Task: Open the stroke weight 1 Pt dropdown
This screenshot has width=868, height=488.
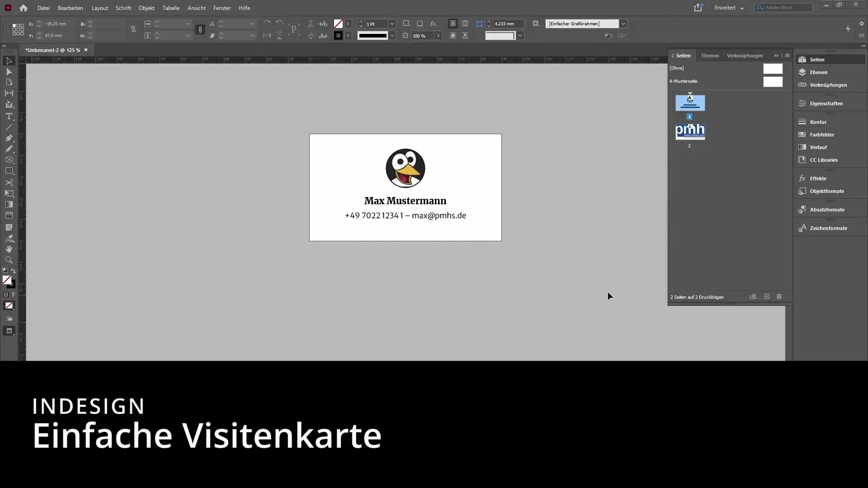Action: (392, 24)
